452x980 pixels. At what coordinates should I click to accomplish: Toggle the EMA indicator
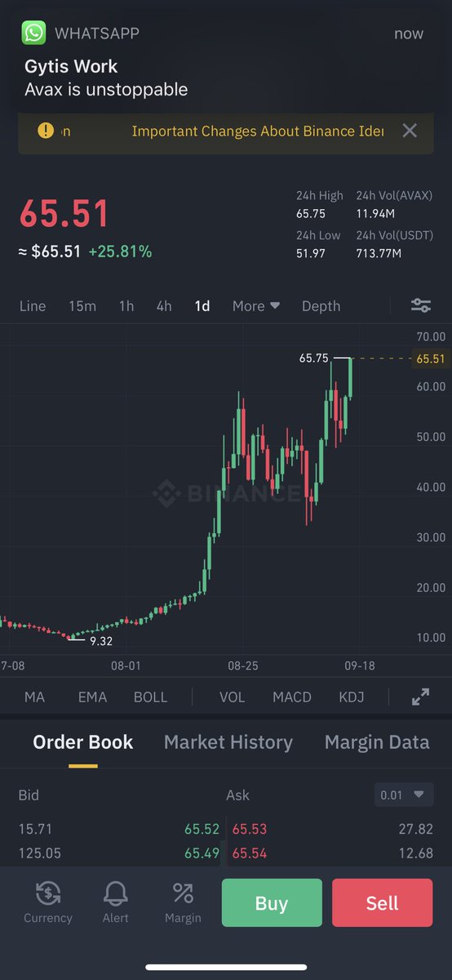pyautogui.click(x=92, y=697)
